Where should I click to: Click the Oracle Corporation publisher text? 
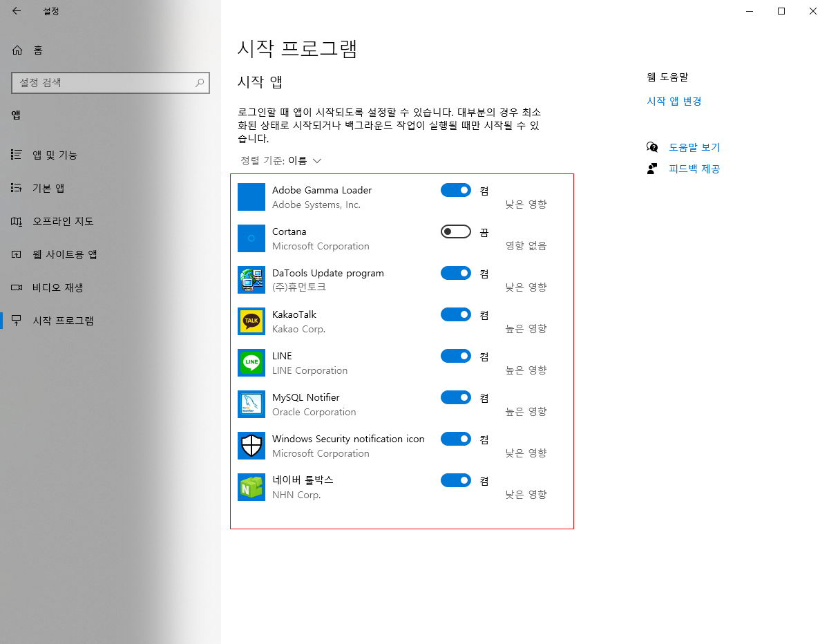[x=314, y=412]
